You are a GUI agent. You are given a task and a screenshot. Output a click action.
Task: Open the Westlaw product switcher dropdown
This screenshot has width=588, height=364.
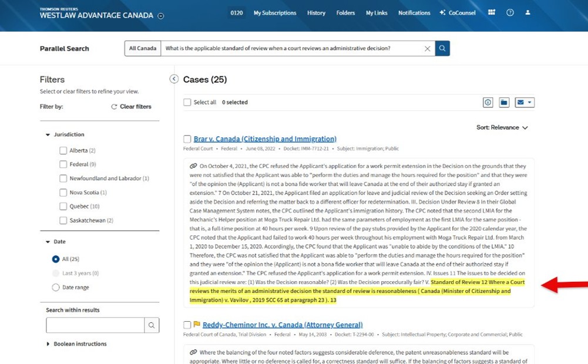pos(160,16)
